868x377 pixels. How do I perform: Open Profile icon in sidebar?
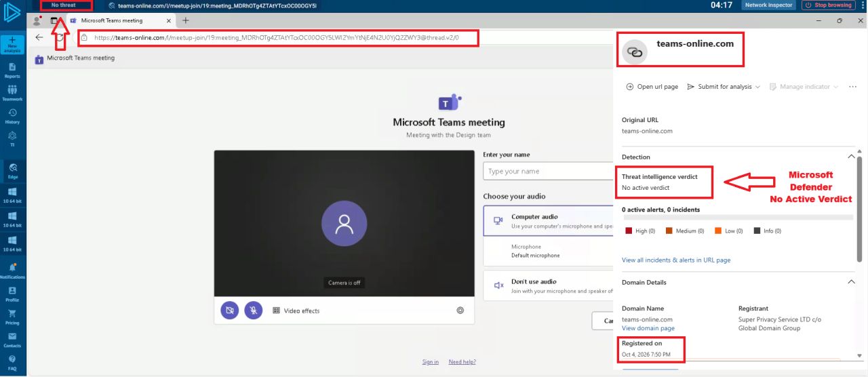click(12, 294)
